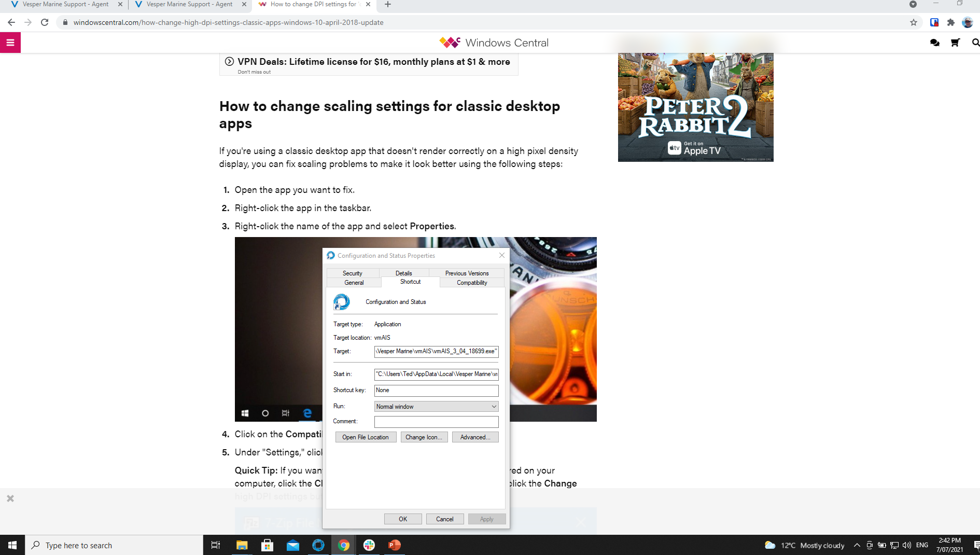Image resolution: width=980 pixels, height=555 pixels.
Task: Open the Windows Central hamburger menu
Action: tap(10, 43)
